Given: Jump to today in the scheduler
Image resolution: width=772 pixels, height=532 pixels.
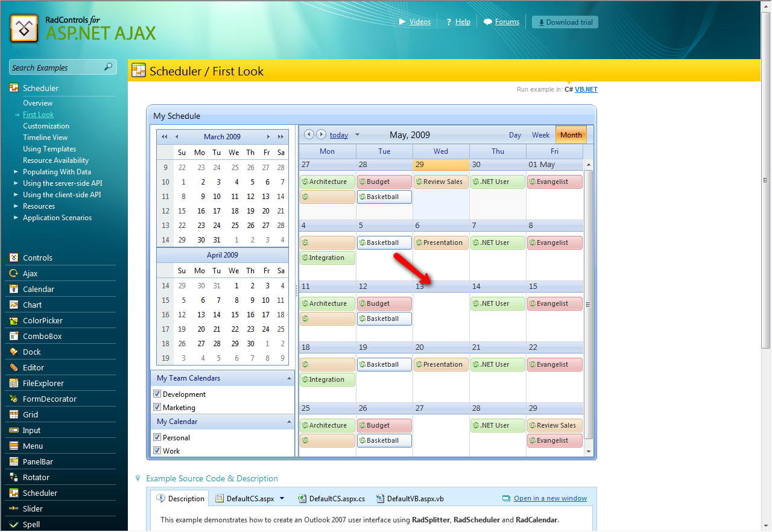Looking at the screenshot, I should [x=339, y=135].
